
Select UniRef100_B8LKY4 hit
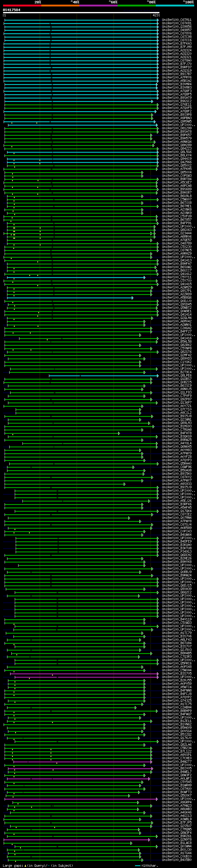pos(176,155)
